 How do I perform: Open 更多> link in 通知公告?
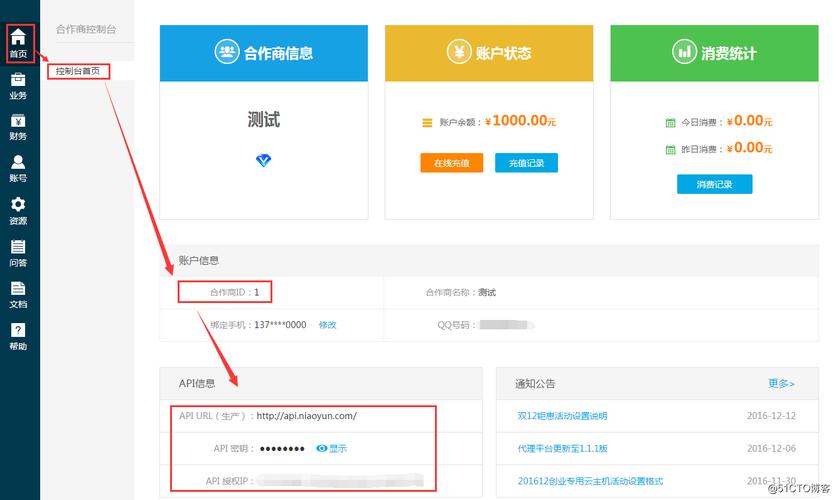tap(781, 383)
